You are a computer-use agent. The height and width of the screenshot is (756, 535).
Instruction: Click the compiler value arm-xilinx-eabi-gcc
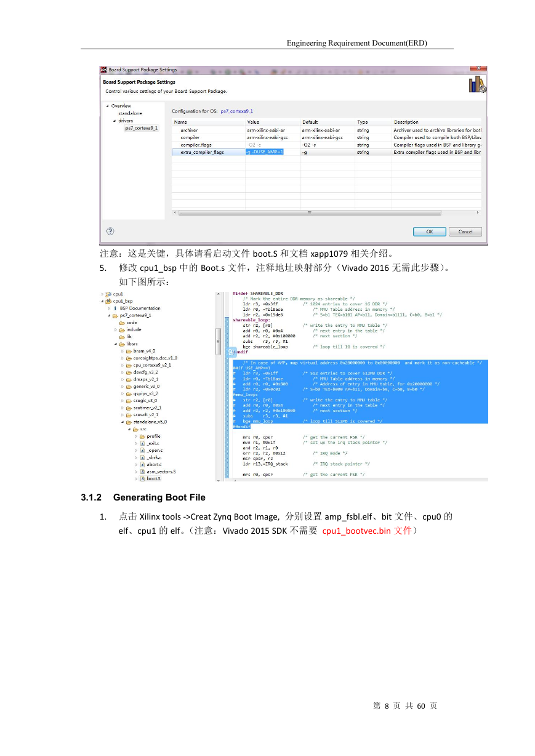click(267, 137)
